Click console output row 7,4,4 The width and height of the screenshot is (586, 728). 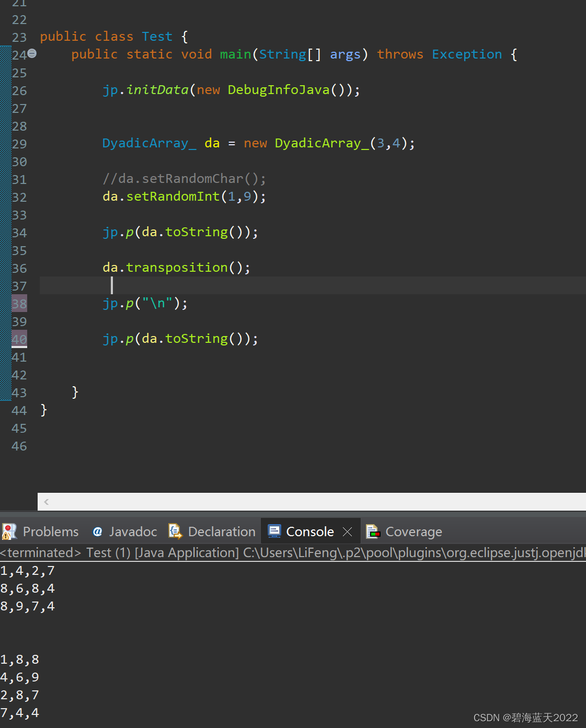click(x=20, y=713)
